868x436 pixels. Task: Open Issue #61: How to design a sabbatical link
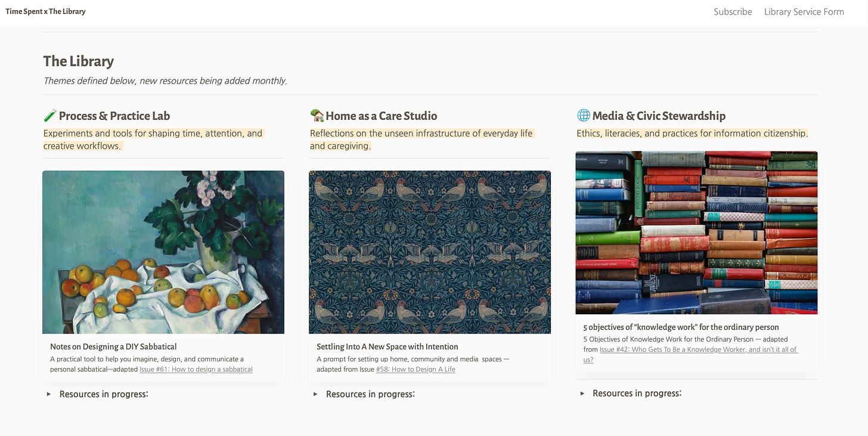point(196,369)
